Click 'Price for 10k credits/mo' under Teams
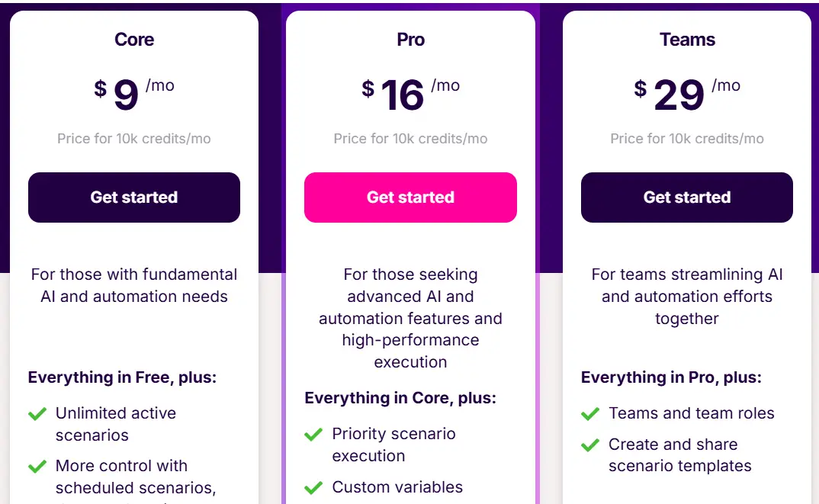Image resolution: width=819 pixels, height=504 pixels. 687,139
